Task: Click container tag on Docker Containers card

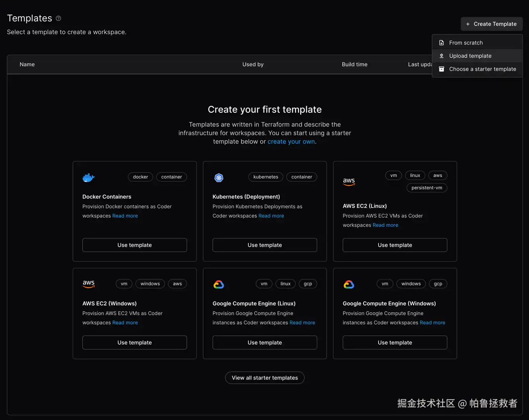Action: (x=172, y=177)
